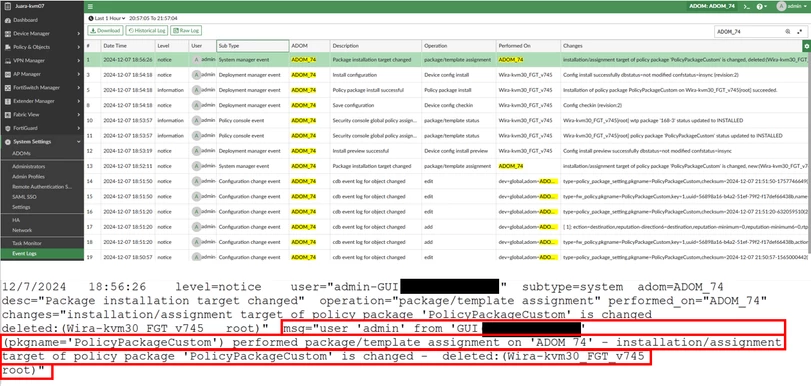
Task: Expand the Fabric View submenu
Action: 79,114
